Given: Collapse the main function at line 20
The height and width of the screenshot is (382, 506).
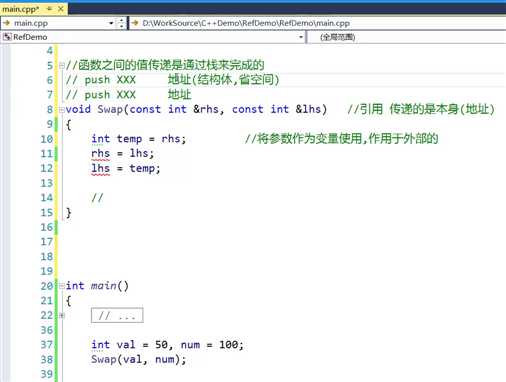Looking at the screenshot, I should click(62, 286).
